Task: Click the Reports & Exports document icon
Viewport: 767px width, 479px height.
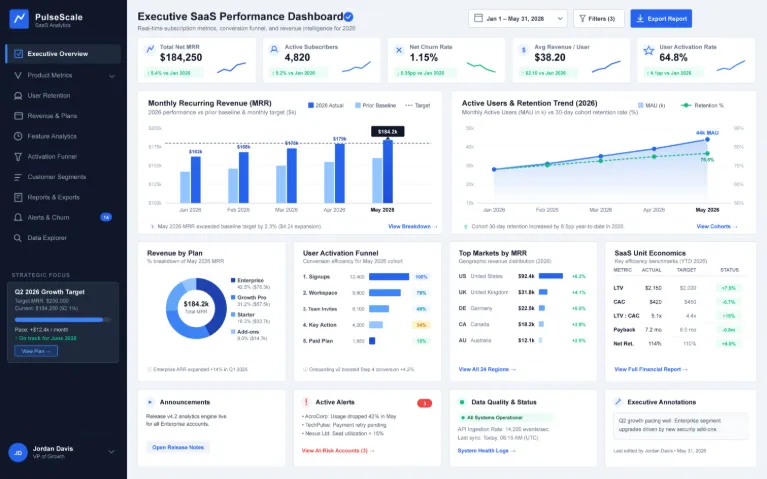Action: pos(18,197)
